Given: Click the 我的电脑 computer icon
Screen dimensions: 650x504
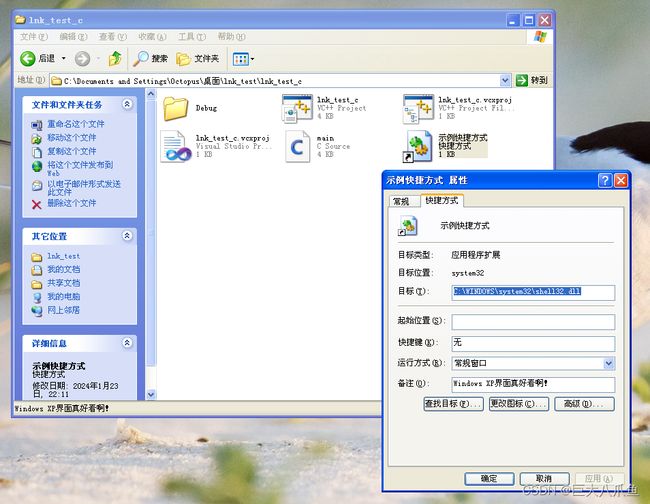Looking at the screenshot, I should pos(37,297).
